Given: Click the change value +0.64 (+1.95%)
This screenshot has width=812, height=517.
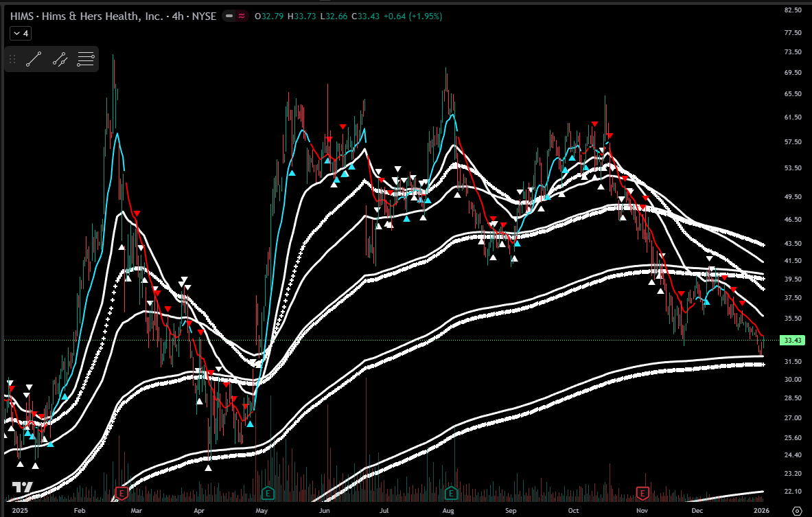Looking at the screenshot, I should [x=413, y=16].
